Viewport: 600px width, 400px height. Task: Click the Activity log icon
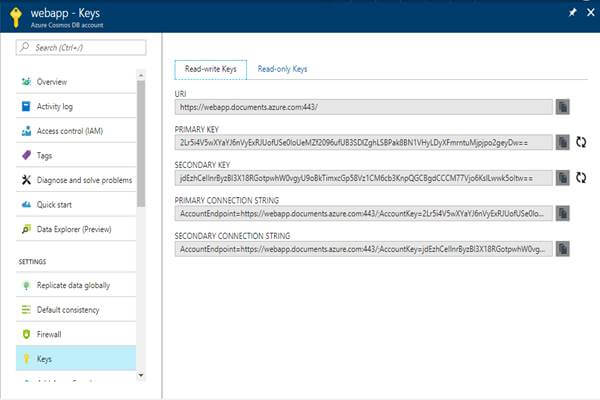click(x=26, y=106)
